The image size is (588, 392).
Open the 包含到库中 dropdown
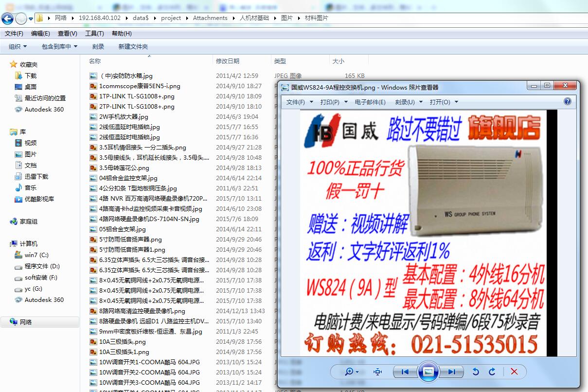tap(59, 46)
